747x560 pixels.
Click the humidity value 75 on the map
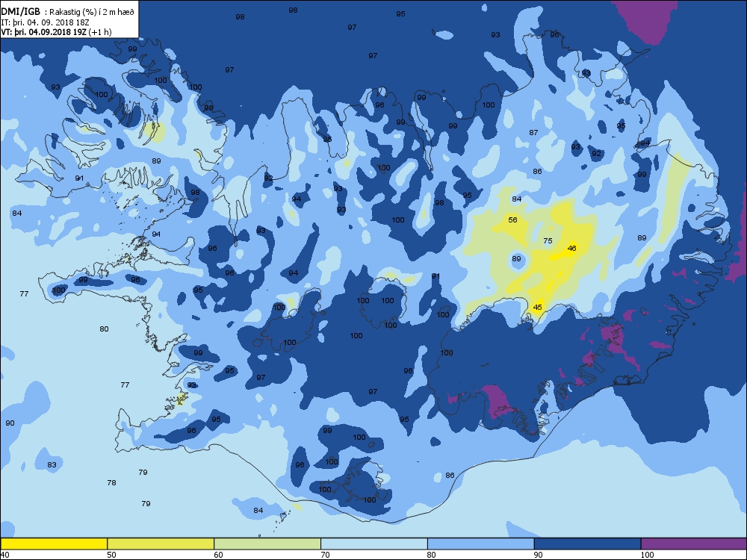coord(548,241)
